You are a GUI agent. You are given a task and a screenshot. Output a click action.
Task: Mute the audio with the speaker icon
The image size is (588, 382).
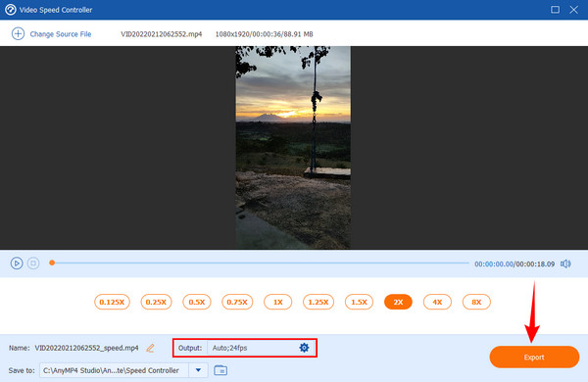565,263
